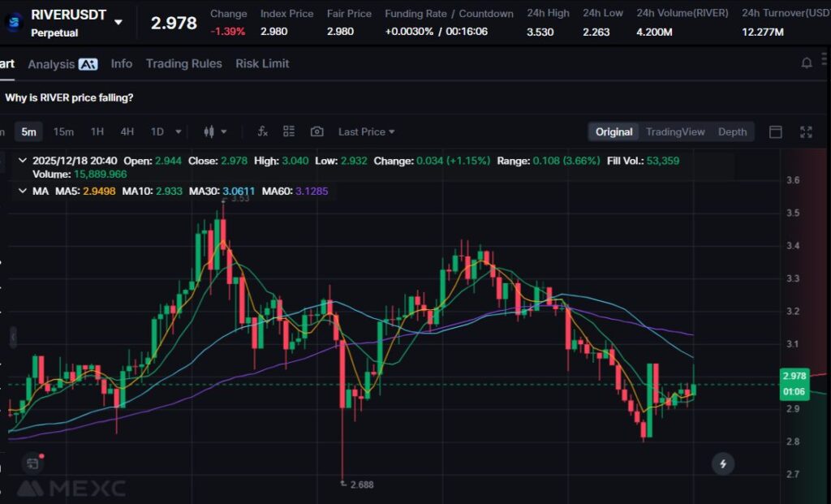Take a chart snapshot with camera icon
Viewport: 831px width, 504px height.
pos(316,131)
